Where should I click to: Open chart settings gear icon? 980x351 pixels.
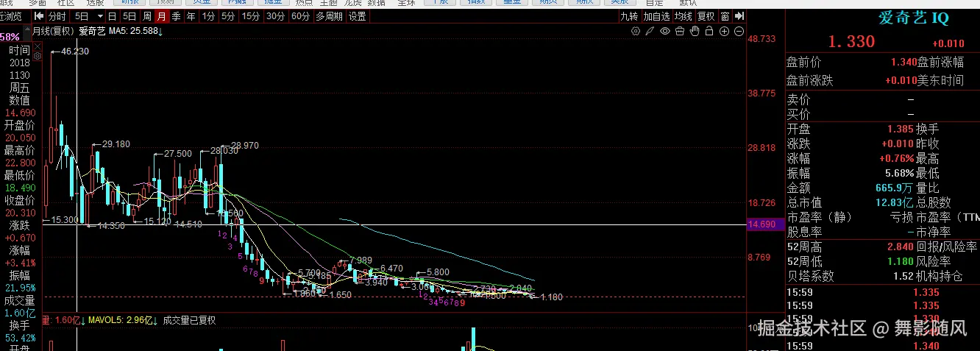tap(636, 31)
